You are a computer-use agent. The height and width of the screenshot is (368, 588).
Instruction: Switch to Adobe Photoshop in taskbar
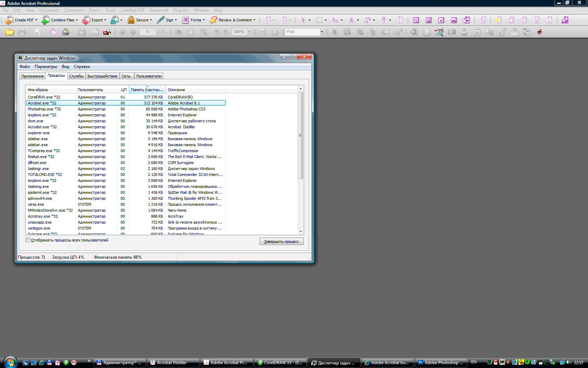[x=441, y=363]
